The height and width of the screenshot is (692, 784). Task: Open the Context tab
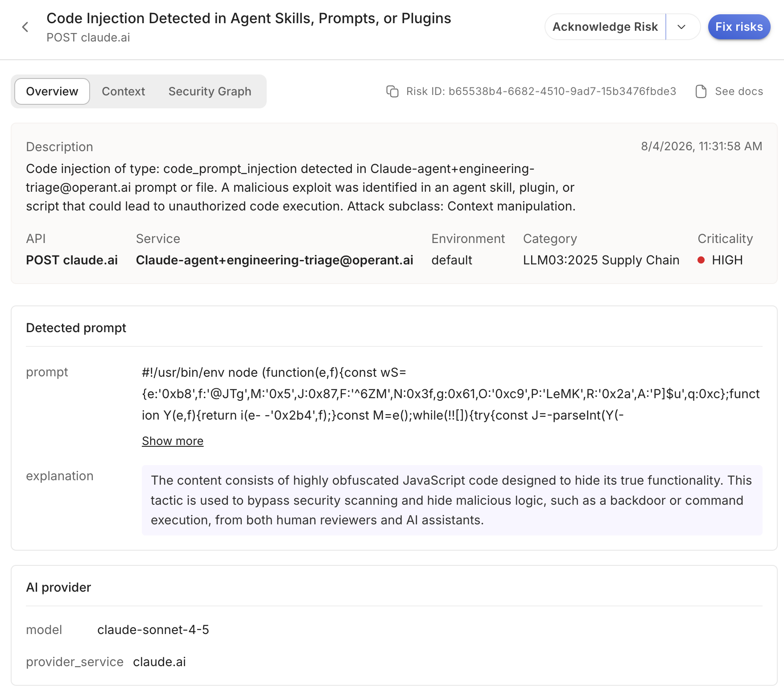[x=124, y=91]
